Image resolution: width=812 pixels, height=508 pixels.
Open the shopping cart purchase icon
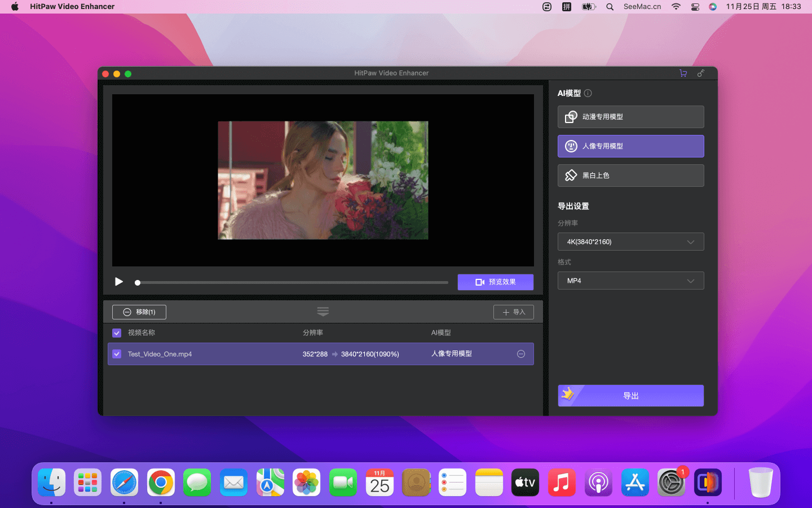683,73
